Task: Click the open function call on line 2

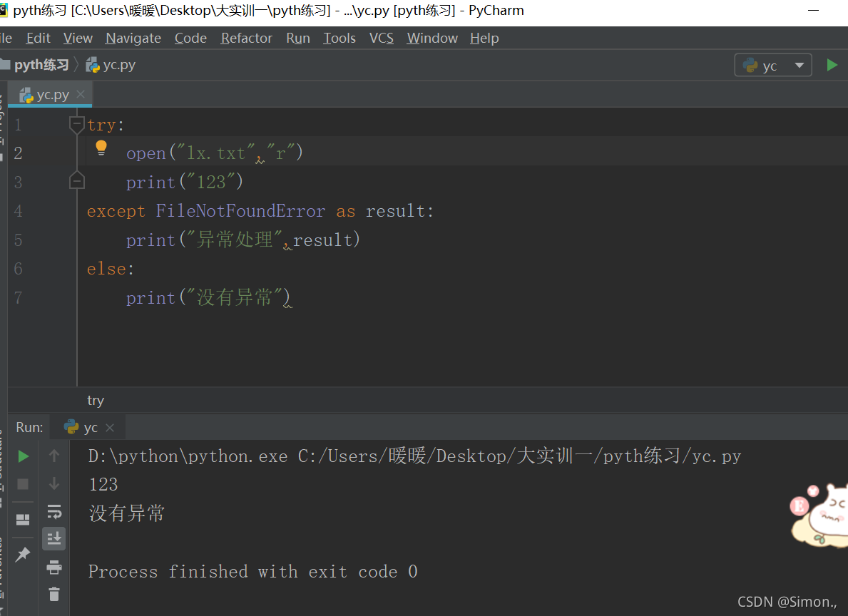Action: pyautogui.click(x=146, y=153)
